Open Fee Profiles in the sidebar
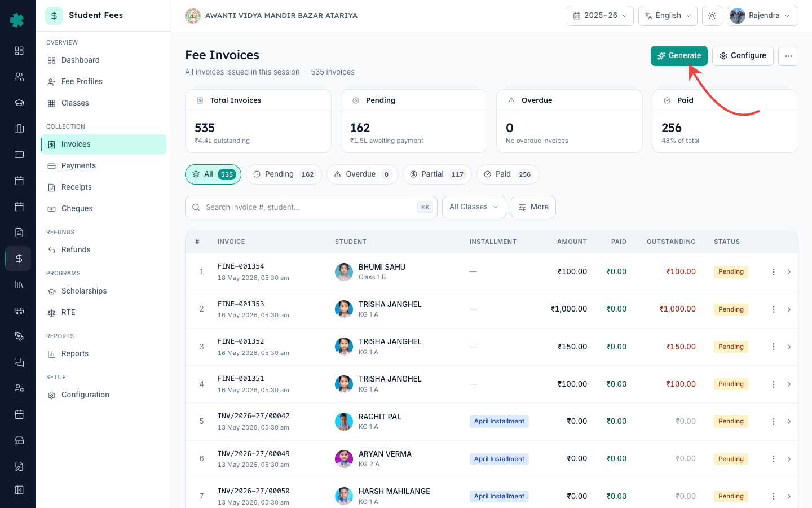 [103, 82]
